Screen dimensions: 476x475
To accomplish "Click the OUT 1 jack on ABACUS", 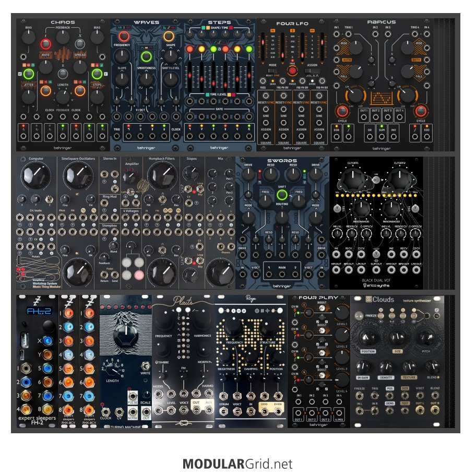I will coord(364,117).
